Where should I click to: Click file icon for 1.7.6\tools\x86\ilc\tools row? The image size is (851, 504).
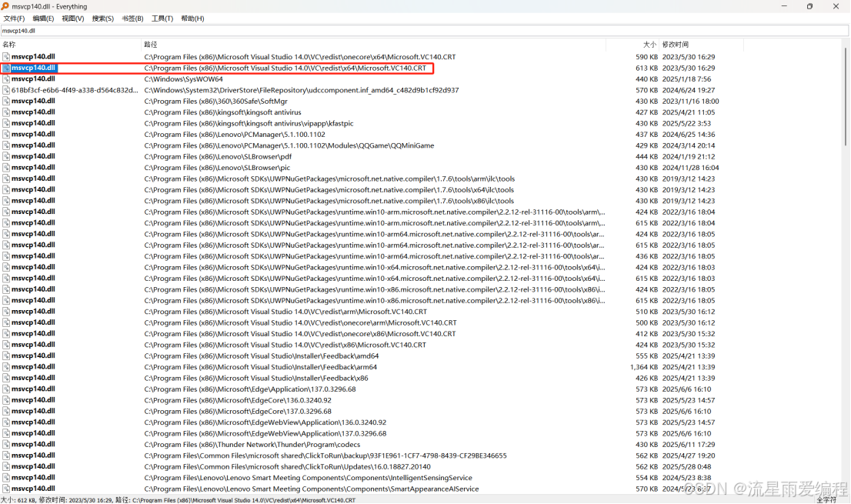(6, 201)
